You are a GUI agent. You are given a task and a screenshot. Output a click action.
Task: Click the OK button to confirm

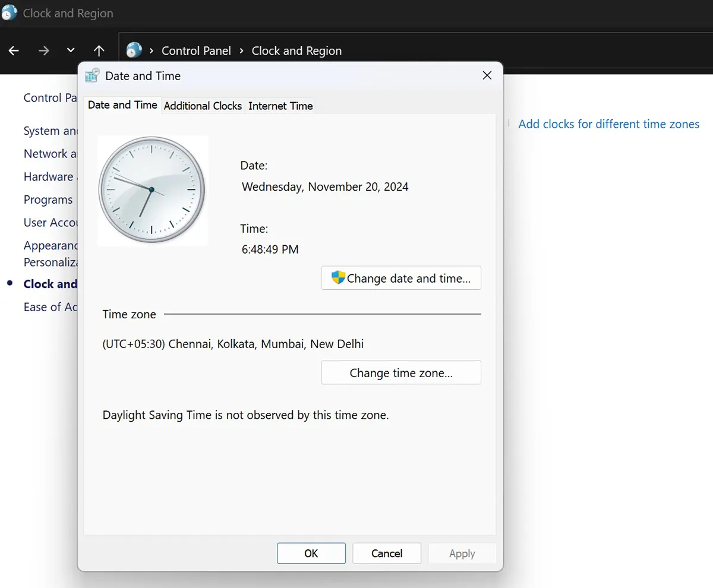[x=311, y=553]
